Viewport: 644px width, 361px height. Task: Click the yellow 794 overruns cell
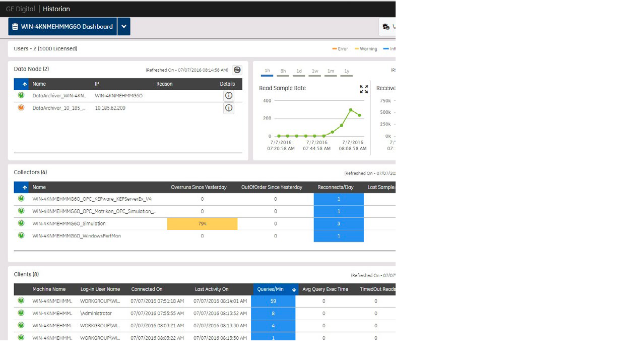[202, 223]
